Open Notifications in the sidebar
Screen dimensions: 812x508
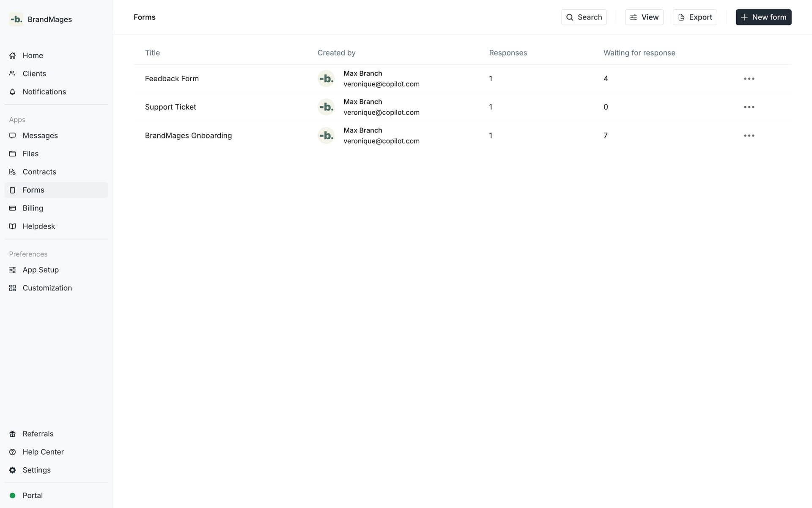click(x=56, y=92)
